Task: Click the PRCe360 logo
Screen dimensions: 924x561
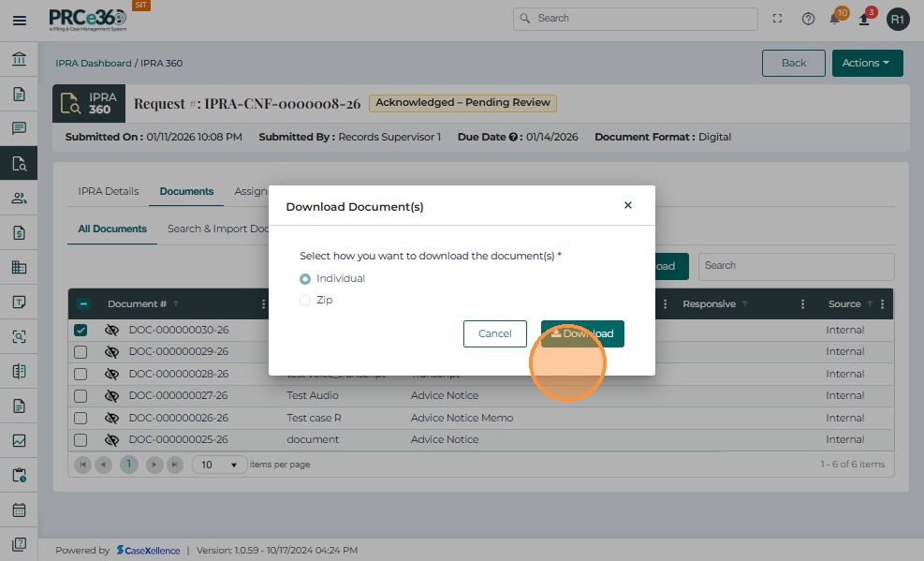Action: pos(87,20)
